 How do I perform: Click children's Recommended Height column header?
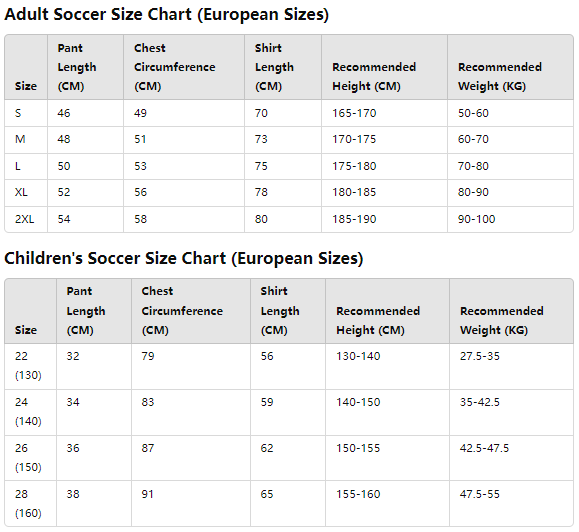(x=387, y=311)
